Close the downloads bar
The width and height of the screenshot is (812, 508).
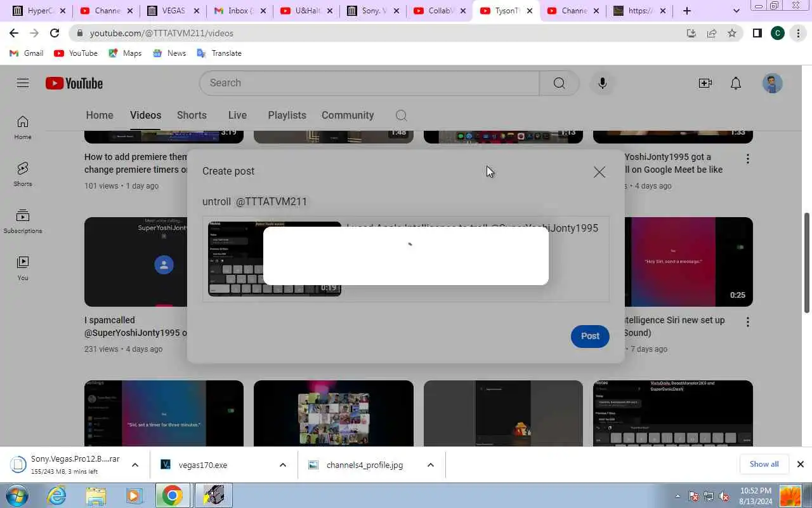tap(800, 464)
